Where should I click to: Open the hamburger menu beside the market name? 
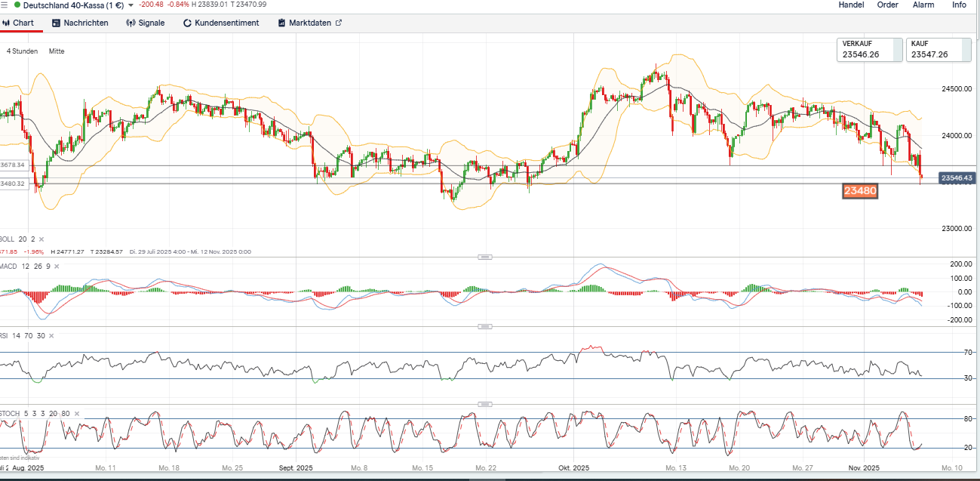(5, 5)
